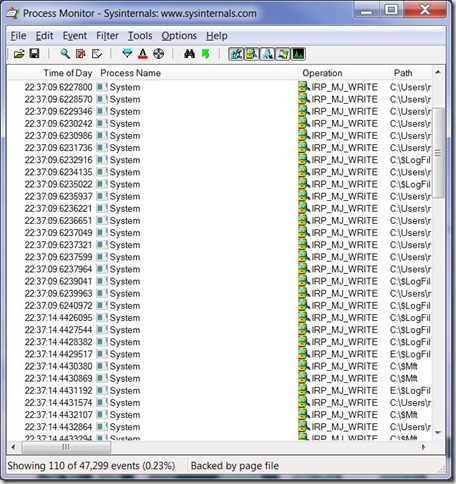The height and width of the screenshot is (484, 456).
Task: Select the event at 22:37:14.4432107
Action: click(219, 415)
